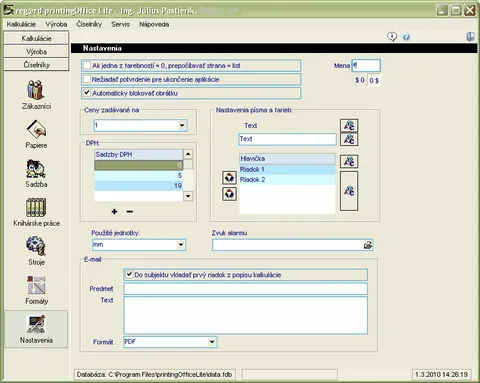Viewport: 480px width, 383px height.
Task: Click the Text font sample input field
Action: pos(287,139)
